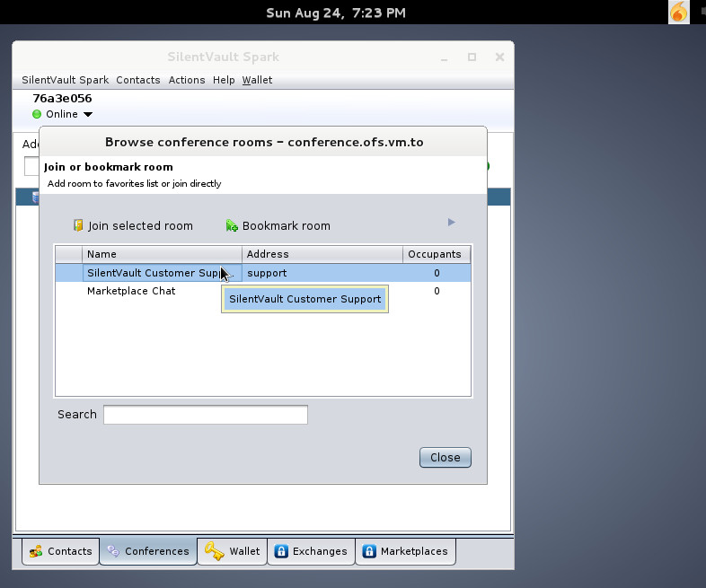
Task: Click the Close button in dialog
Action: tap(446, 458)
